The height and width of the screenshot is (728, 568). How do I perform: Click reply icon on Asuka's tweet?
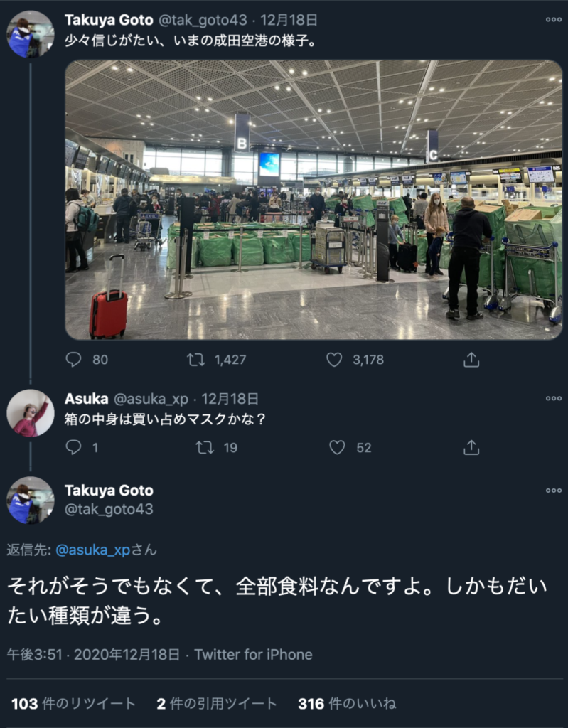tap(73, 447)
